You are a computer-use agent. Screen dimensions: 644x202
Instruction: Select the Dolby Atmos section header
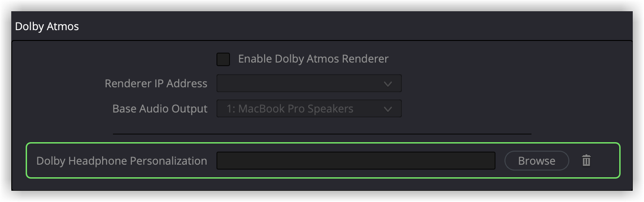(47, 27)
